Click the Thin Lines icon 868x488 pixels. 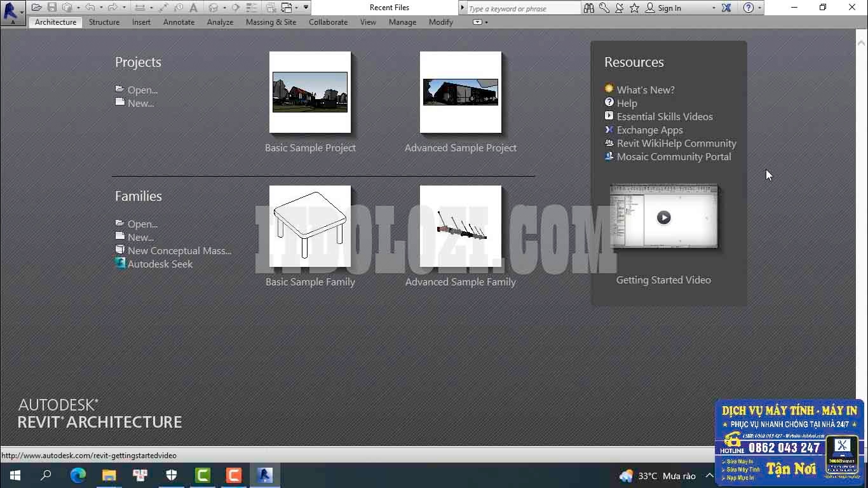click(252, 8)
